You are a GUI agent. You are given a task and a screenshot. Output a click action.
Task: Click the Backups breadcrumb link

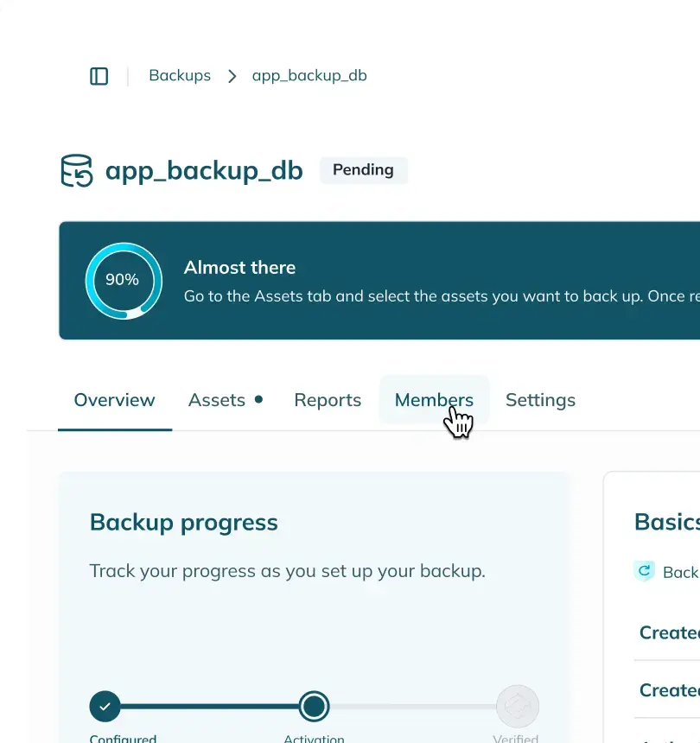179,75
